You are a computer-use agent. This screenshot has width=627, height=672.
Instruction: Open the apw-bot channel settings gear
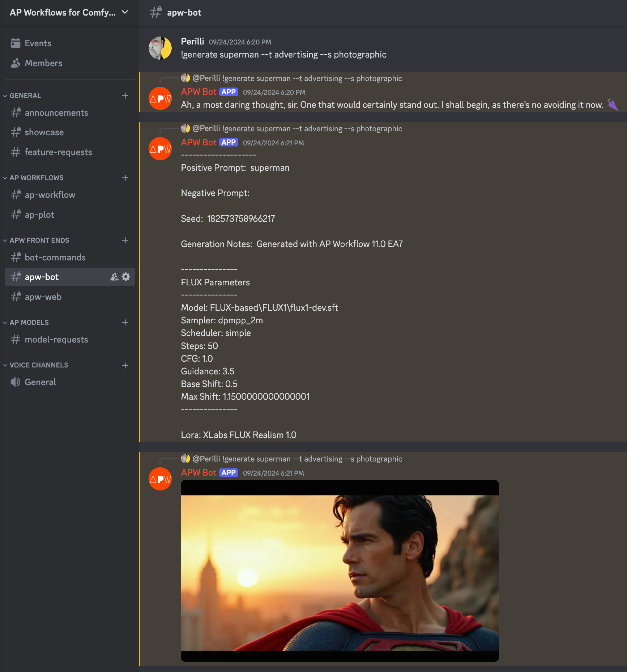pos(126,277)
